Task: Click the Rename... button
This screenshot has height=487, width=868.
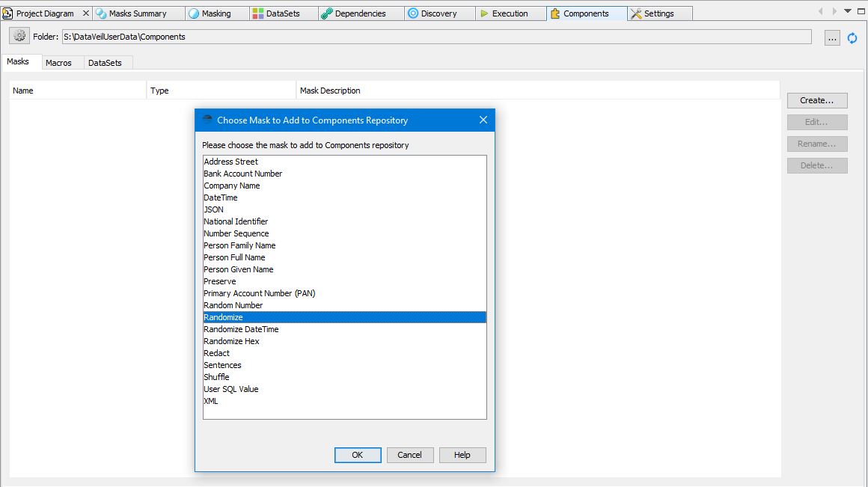Action: tap(817, 144)
